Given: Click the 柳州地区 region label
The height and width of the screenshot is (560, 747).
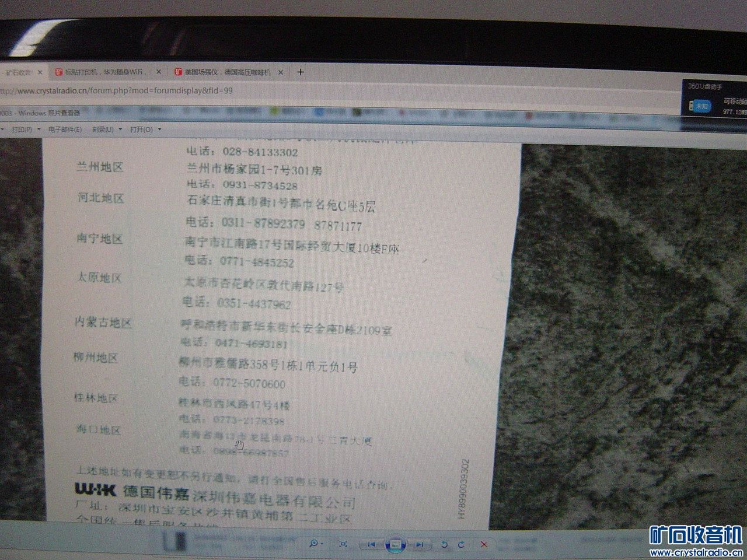Looking at the screenshot, I should click(96, 358).
